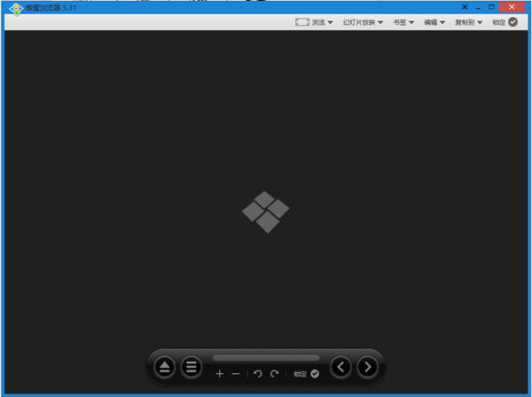The width and height of the screenshot is (532, 397).
Task: Rotate image counterclockwise
Action: point(258,374)
